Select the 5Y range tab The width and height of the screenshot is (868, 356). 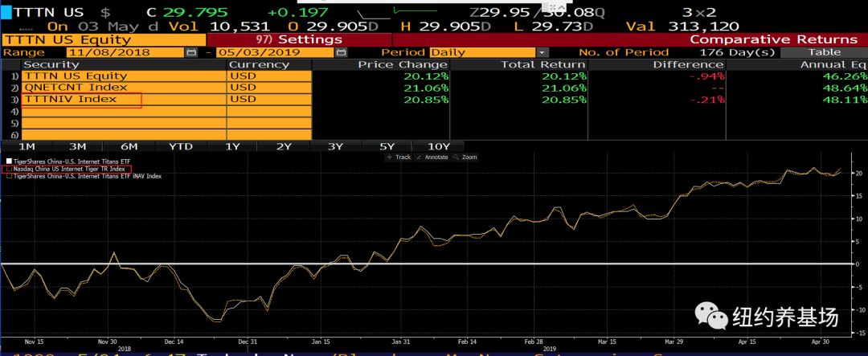387,146
